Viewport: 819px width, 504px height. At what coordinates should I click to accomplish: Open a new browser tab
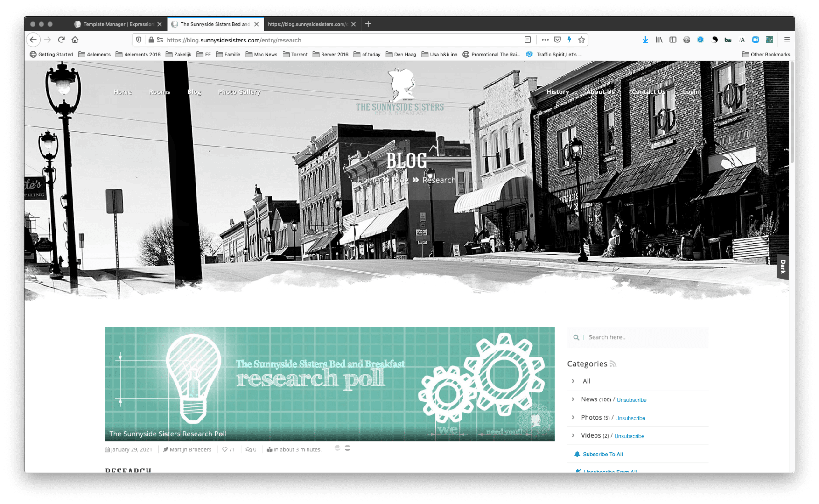tap(368, 24)
